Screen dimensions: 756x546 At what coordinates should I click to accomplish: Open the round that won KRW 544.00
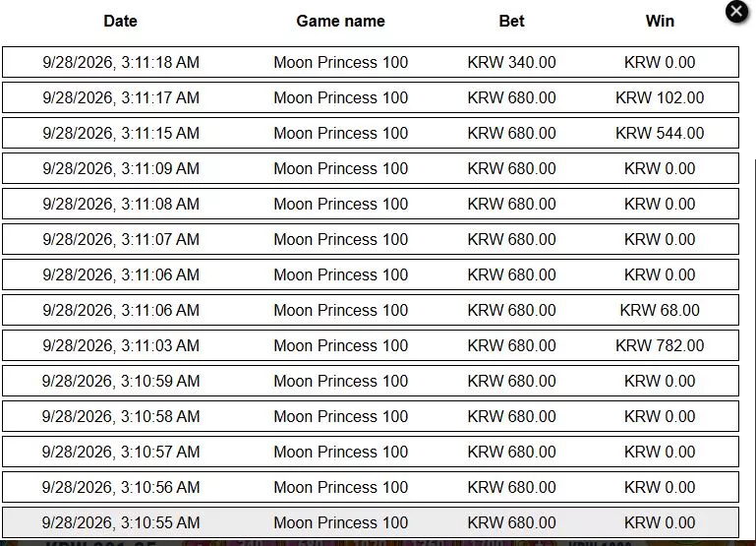(x=371, y=133)
